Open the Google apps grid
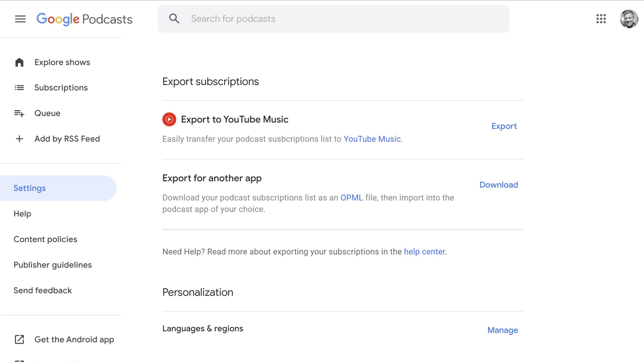Screen dimensions: 644x362 coord(601,19)
